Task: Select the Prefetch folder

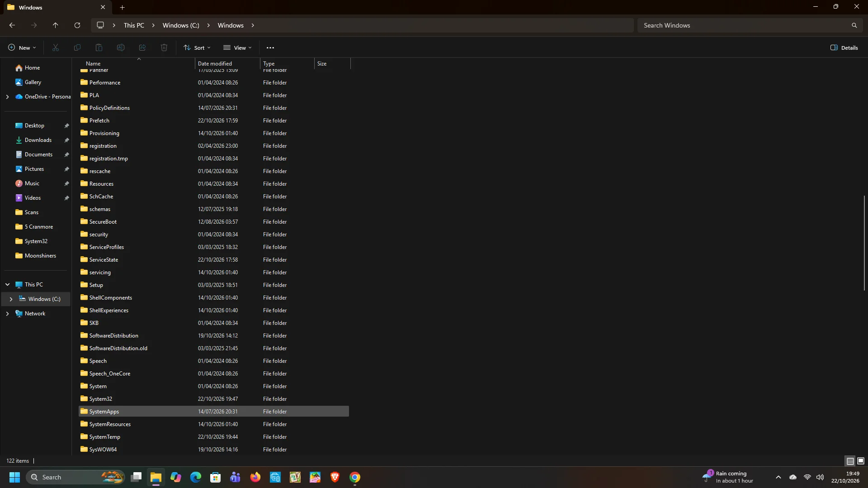Action: pos(214,121)
